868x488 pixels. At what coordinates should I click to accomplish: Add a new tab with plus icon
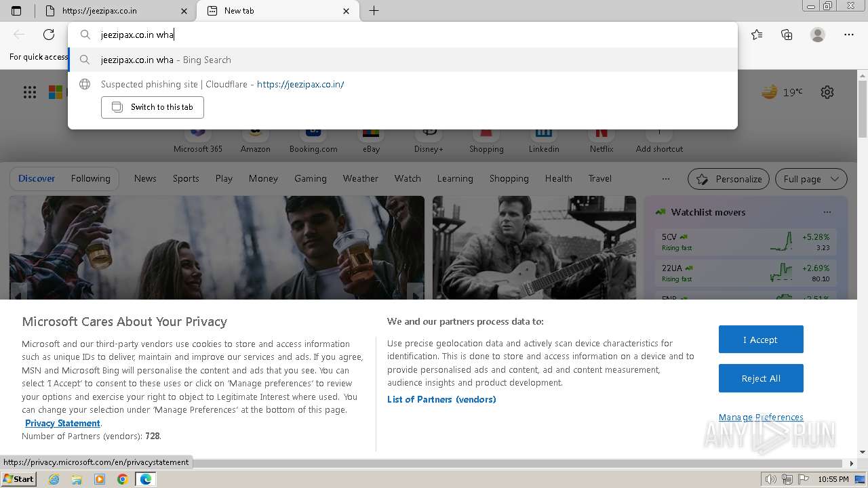click(374, 11)
